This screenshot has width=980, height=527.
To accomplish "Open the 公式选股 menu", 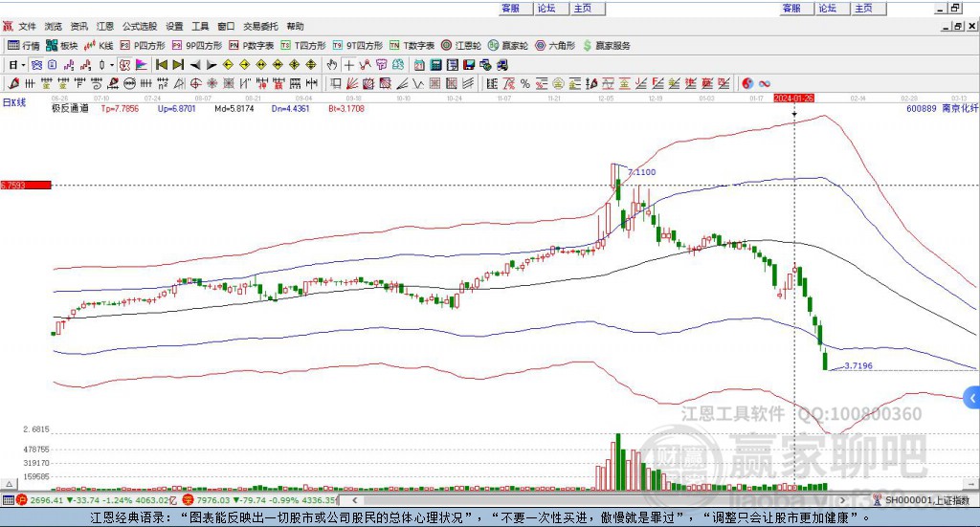I will point(140,26).
